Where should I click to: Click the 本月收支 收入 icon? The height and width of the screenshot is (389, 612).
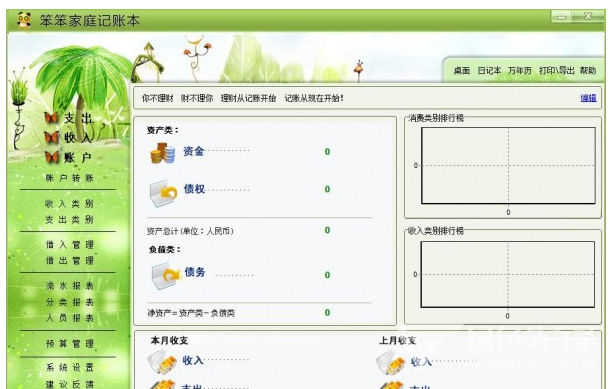pyautogui.click(x=162, y=361)
